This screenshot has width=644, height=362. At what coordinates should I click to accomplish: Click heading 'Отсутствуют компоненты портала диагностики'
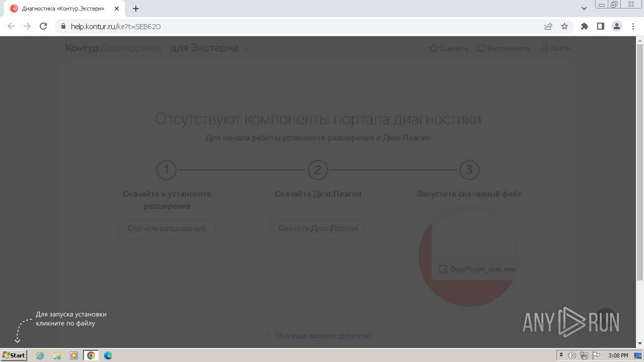click(x=318, y=119)
